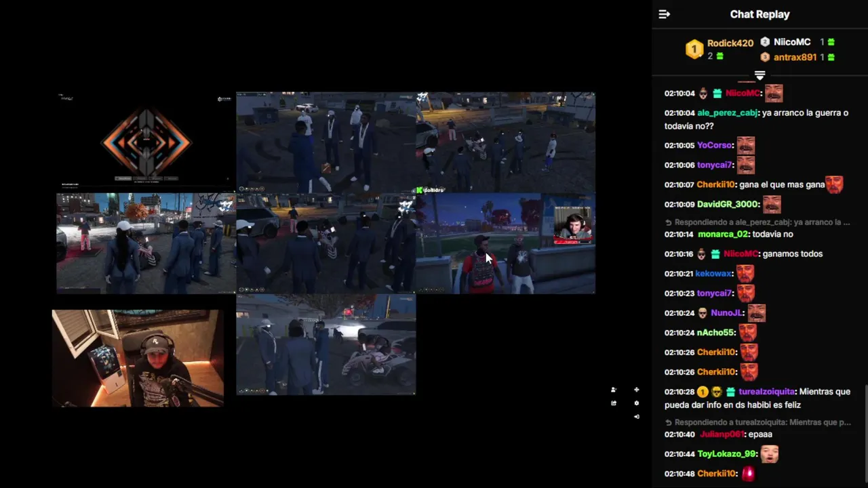Image resolution: width=868 pixels, height=488 pixels.
Task: Click the 'Chat Replay' header title
Action: (x=759, y=14)
